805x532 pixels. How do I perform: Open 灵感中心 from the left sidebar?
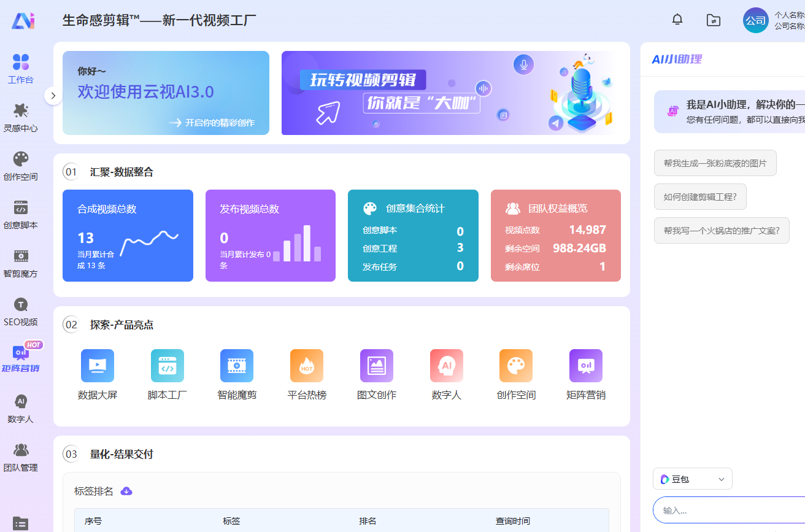click(x=20, y=117)
